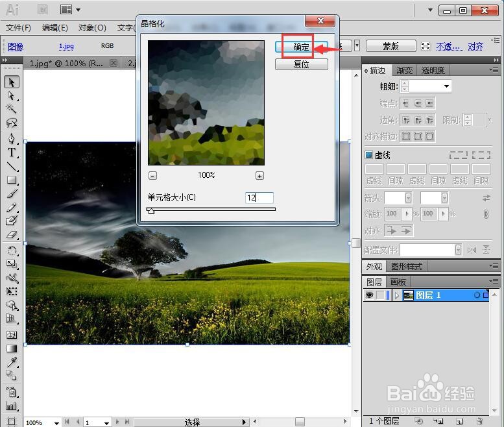Switch to the 渐变 panel tab
The image size is (504, 427).
click(x=404, y=70)
